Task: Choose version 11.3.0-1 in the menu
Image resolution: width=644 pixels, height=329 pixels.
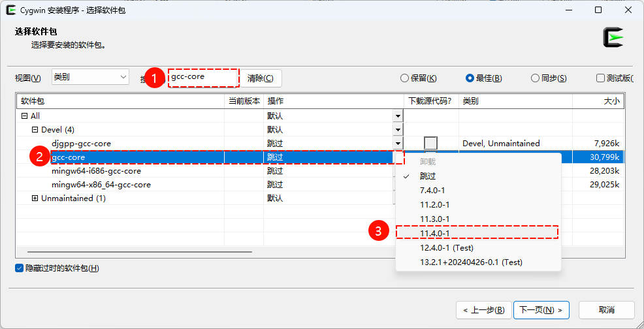Action: pyautogui.click(x=478, y=219)
